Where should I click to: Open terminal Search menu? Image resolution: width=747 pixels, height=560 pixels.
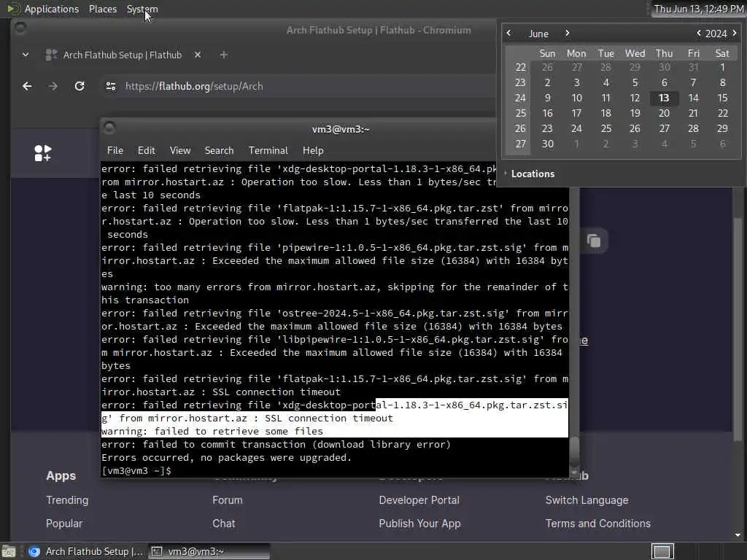click(219, 150)
